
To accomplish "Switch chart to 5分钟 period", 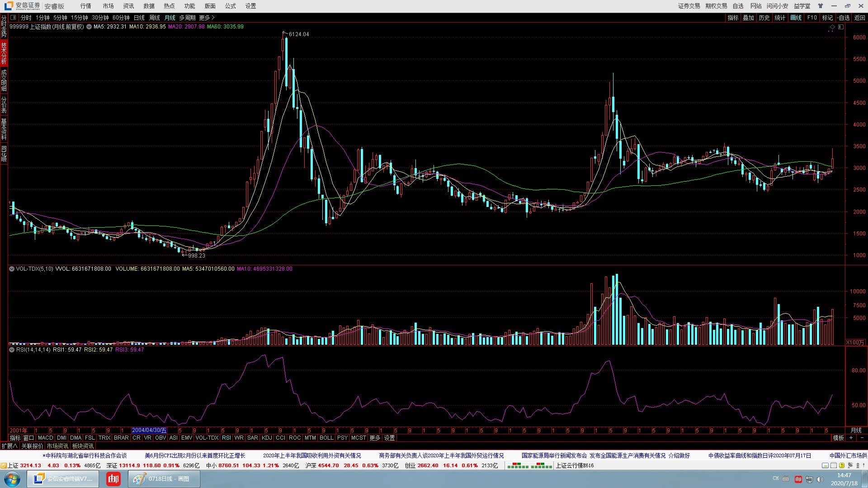I will pos(60,18).
